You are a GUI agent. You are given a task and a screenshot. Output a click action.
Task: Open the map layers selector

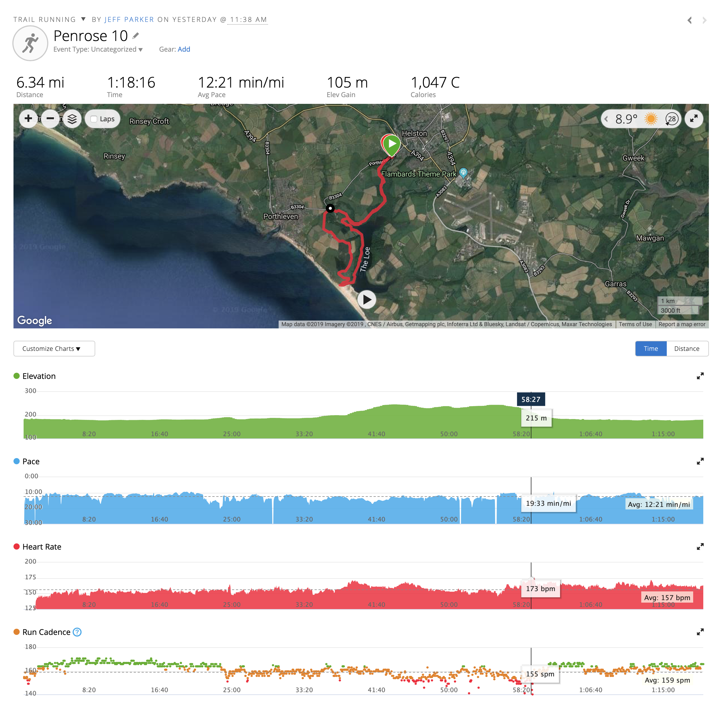72,119
